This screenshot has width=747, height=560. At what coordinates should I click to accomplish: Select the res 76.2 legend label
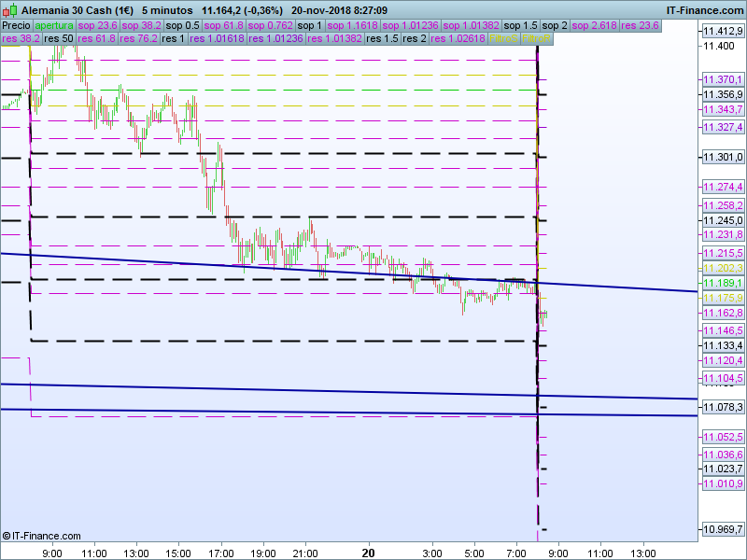click(x=136, y=39)
